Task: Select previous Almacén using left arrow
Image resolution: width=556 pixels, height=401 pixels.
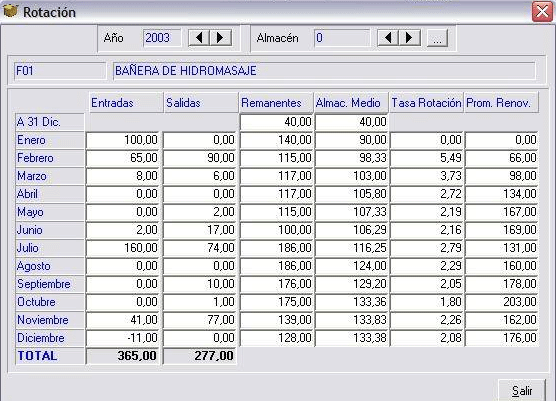Action: [x=388, y=38]
